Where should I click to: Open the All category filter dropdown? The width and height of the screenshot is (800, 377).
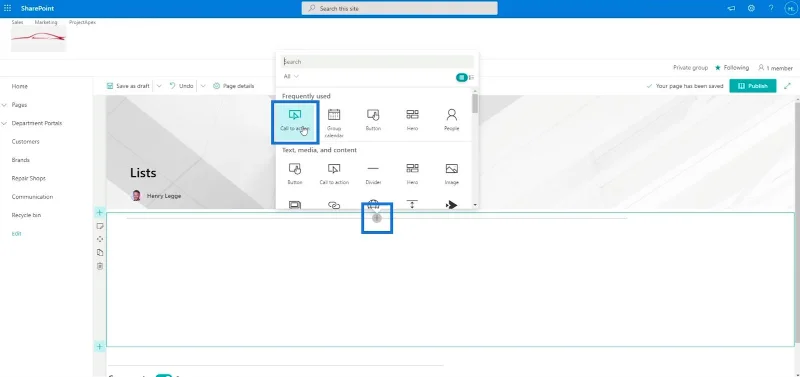pos(291,76)
